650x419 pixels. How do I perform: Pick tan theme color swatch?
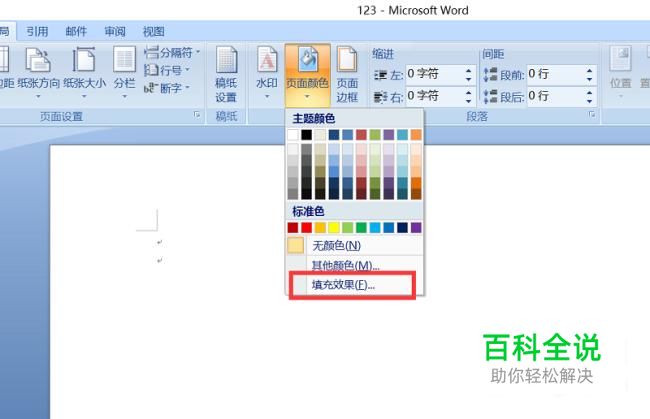320,134
